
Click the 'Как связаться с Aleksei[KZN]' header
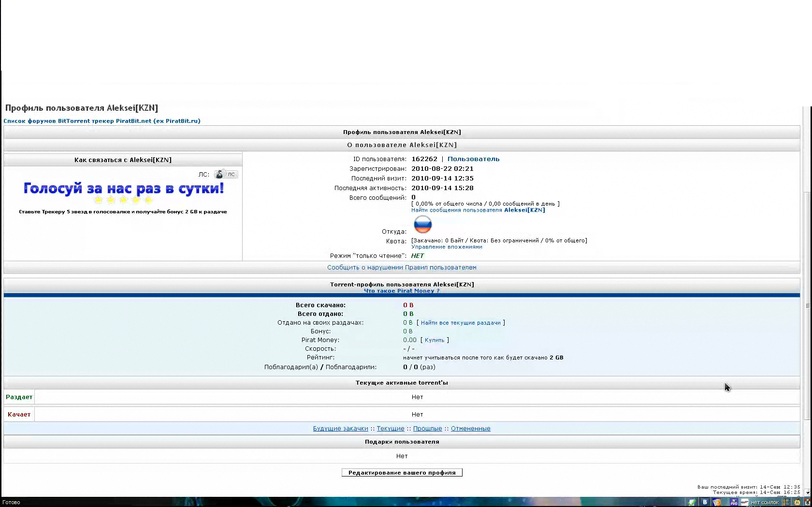[123, 160]
